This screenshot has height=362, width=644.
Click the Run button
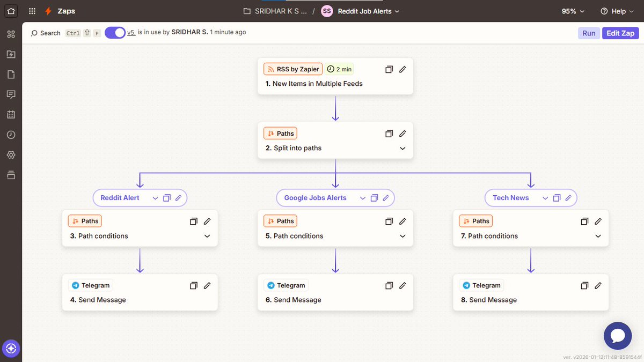click(589, 33)
